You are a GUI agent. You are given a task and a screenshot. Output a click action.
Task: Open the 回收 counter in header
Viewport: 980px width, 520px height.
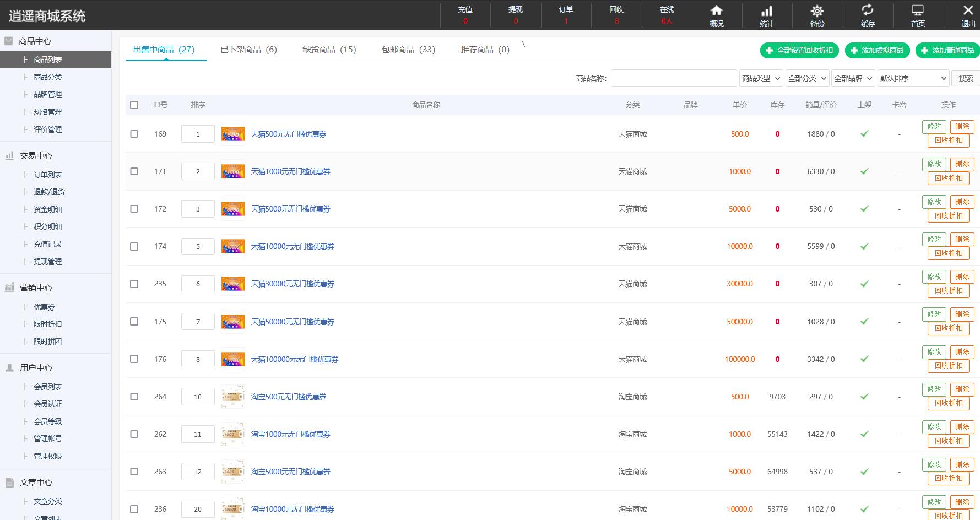(x=616, y=15)
